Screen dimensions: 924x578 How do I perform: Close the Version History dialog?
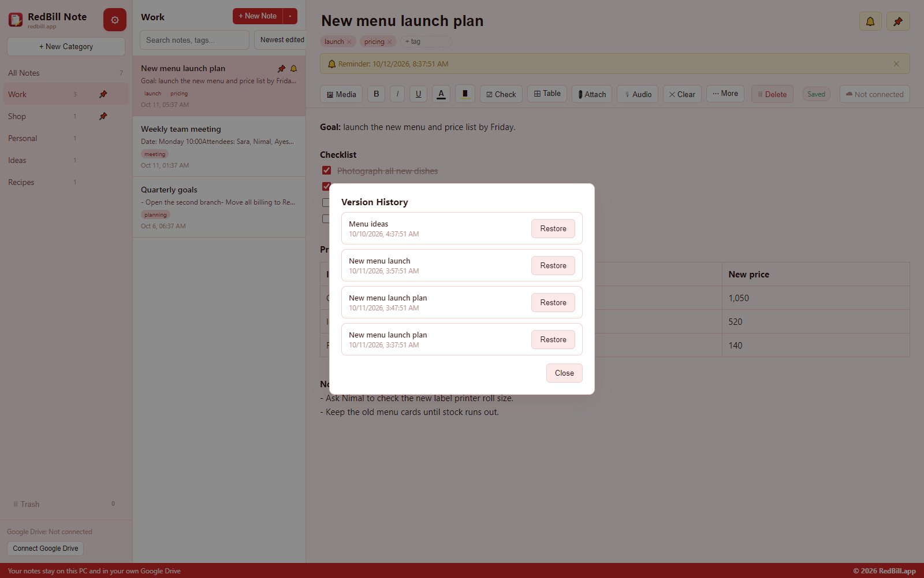564,373
